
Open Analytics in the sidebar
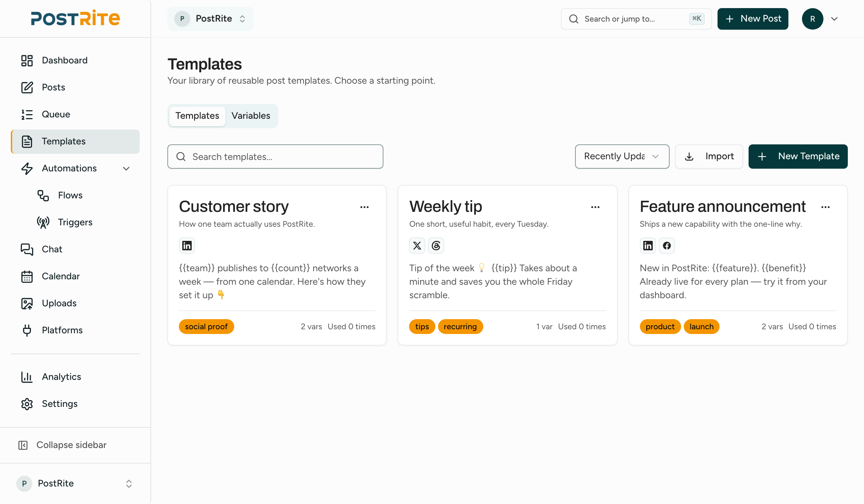click(x=75, y=377)
